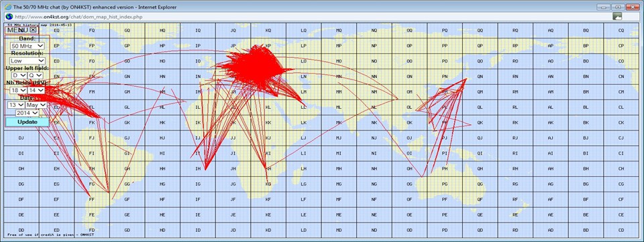
Task: Click the CQ grid square on map
Action: (x=621, y=30)
